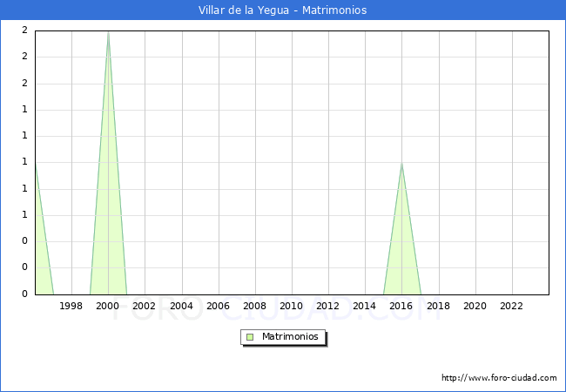Click the 2022 x-axis label
566x392 pixels.
tap(511, 306)
